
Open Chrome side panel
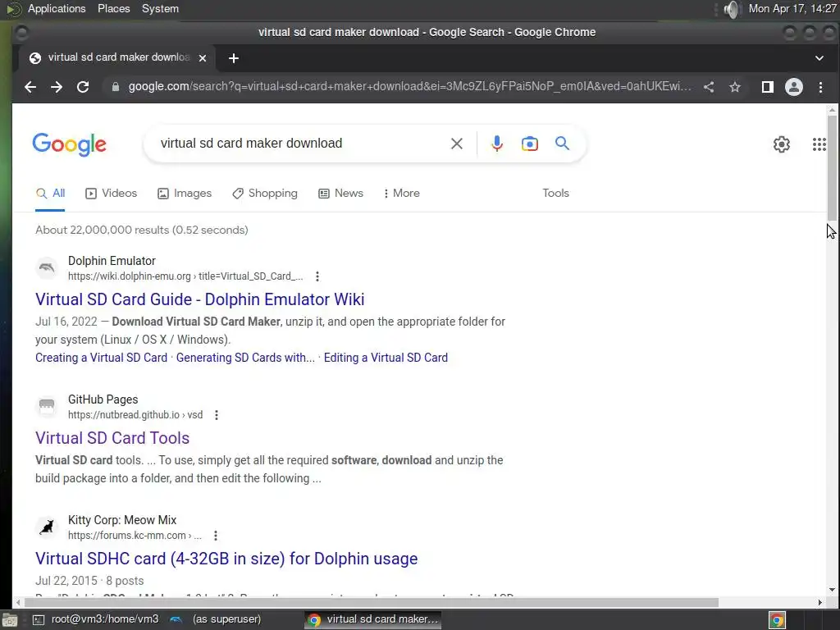(768, 87)
